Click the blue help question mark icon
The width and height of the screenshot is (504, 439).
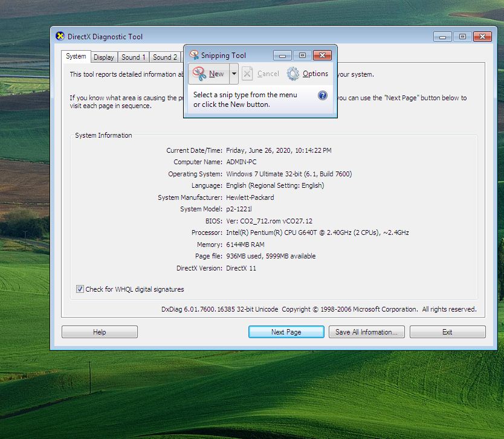pos(323,95)
